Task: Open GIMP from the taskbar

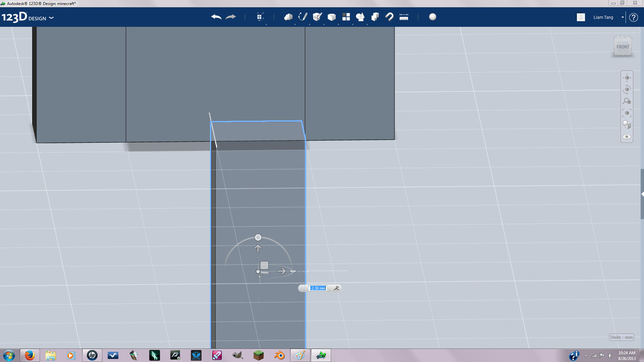Action: [x=238, y=355]
